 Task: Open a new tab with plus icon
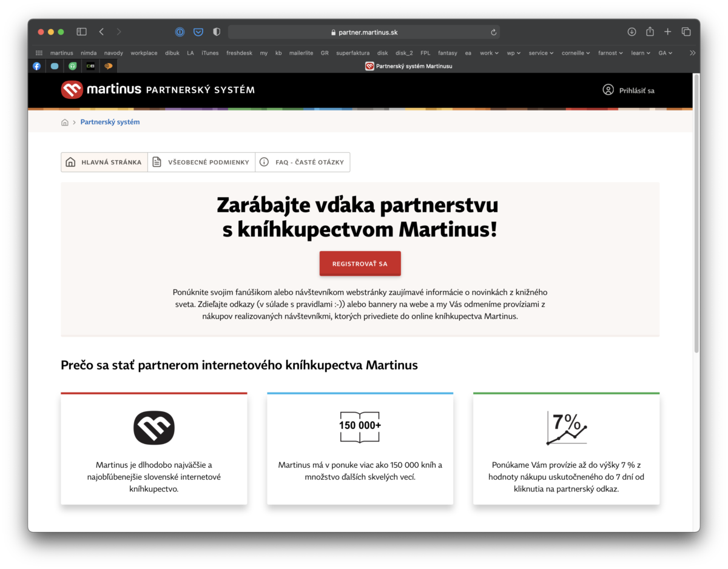pyautogui.click(x=667, y=32)
